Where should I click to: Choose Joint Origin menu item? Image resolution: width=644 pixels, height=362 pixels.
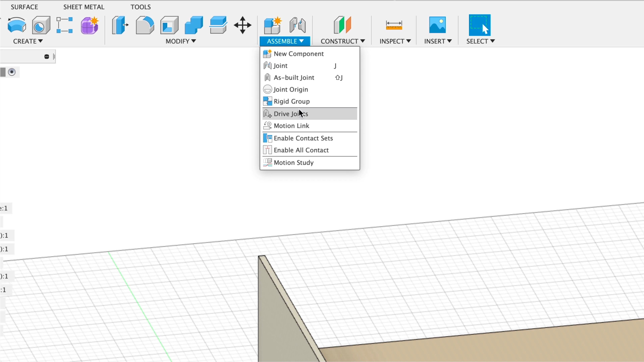click(309, 89)
